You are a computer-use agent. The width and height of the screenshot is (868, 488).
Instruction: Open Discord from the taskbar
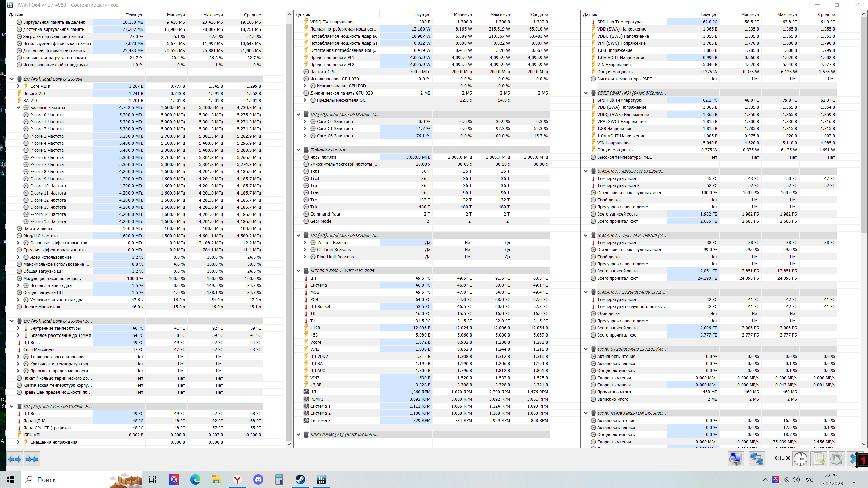258,480
